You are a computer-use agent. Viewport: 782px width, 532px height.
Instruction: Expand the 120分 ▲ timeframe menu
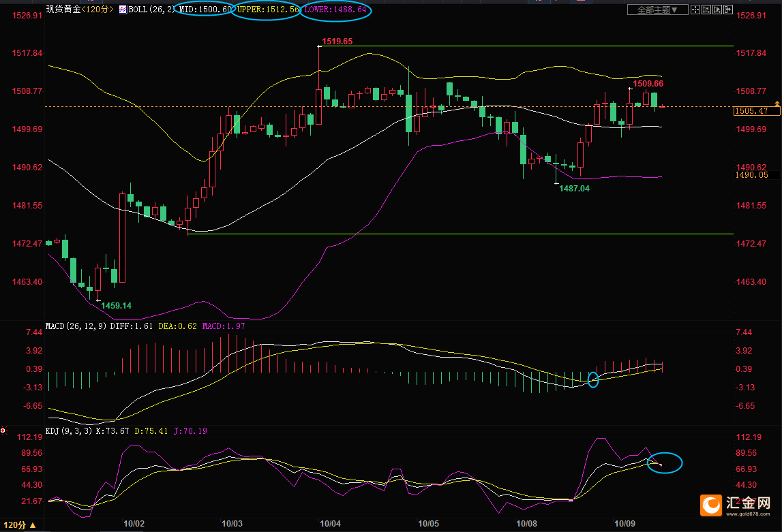click(20, 525)
